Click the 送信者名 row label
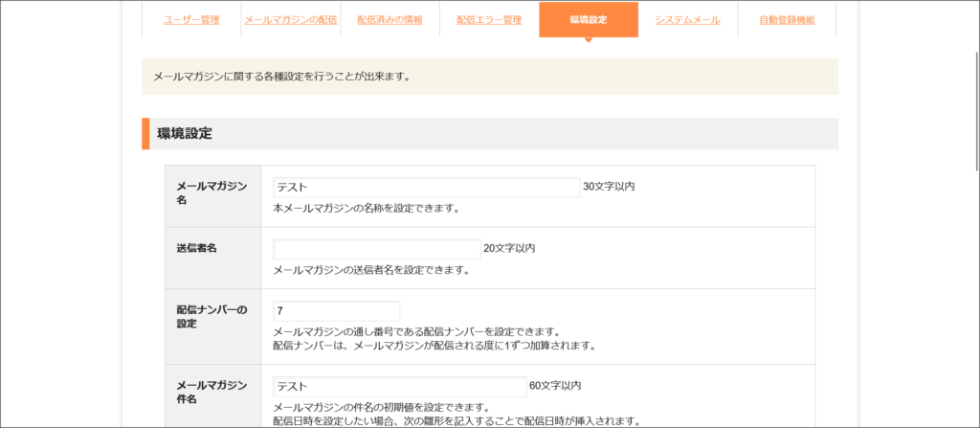This screenshot has height=428, width=980. click(x=197, y=248)
